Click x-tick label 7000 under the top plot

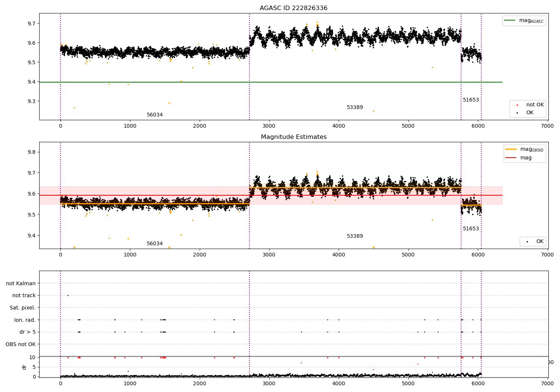point(547,126)
